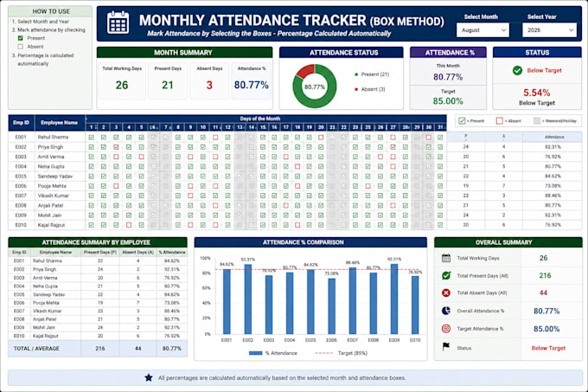Click the Total Working Days calendar icon
Screen dimensions: 588x392
[446, 258]
